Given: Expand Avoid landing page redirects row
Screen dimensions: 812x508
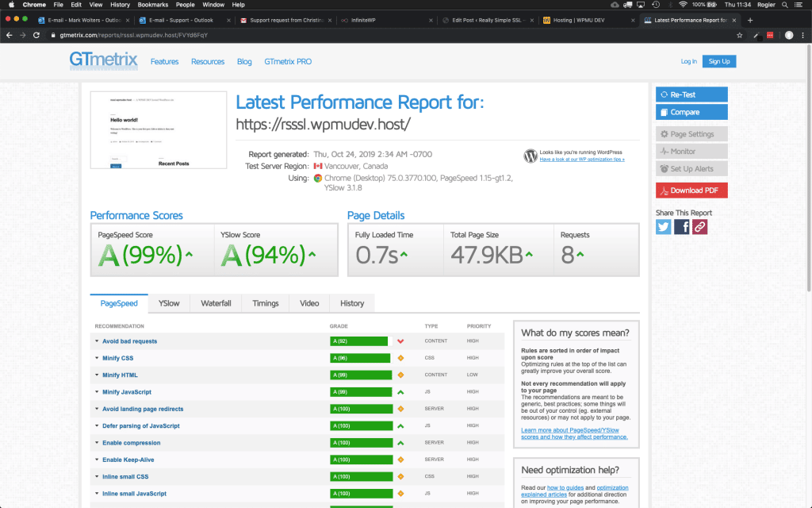Looking at the screenshot, I should (97, 409).
